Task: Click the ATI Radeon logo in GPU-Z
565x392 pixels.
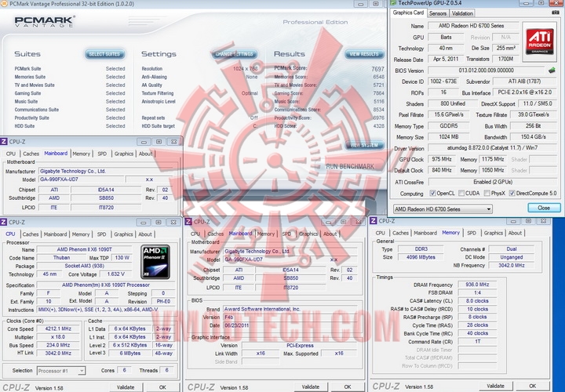Action: point(539,42)
